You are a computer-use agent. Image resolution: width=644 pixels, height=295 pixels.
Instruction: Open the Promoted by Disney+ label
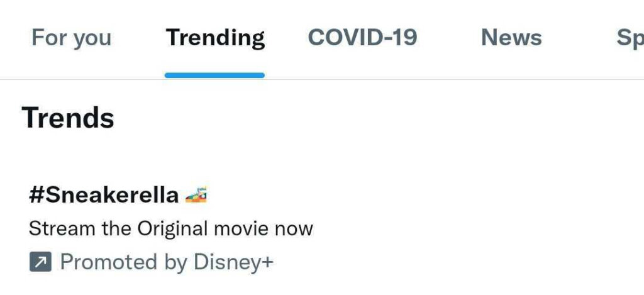[166, 262]
